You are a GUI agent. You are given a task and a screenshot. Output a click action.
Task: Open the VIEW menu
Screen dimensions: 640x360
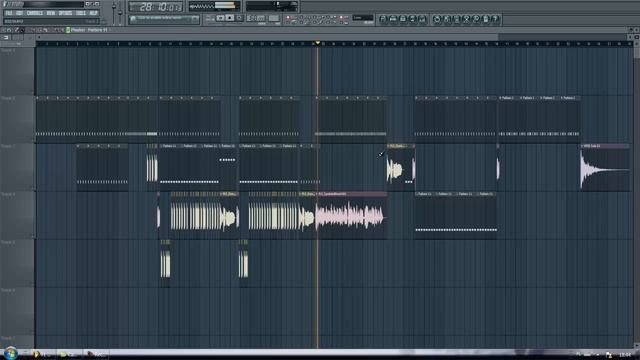point(51,13)
